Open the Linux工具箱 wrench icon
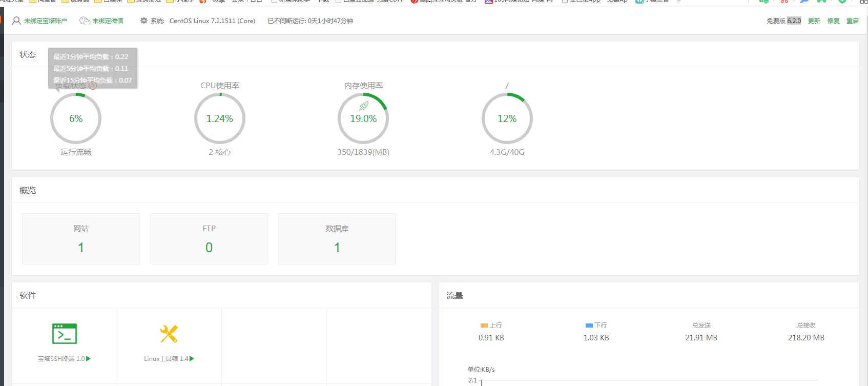This screenshot has height=386, width=868. pos(169,334)
